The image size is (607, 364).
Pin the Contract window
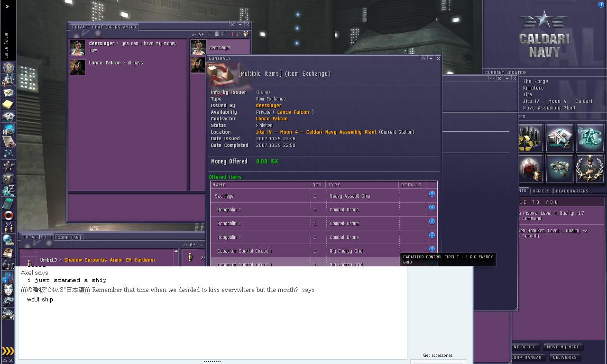pyautogui.click(x=423, y=58)
